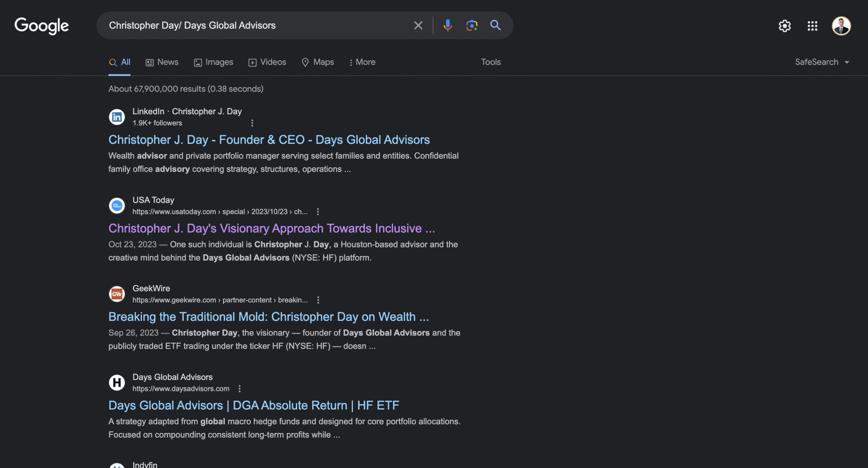Image resolution: width=868 pixels, height=468 pixels.
Task: Click the LinkedIn favicon icon
Action: point(117,117)
